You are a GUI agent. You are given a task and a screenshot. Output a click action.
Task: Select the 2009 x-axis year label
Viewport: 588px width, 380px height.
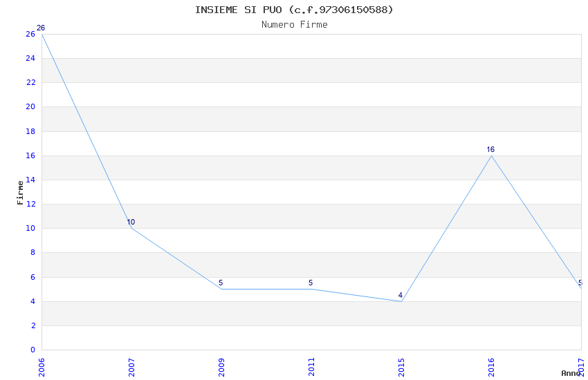click(x=221, y=366)
